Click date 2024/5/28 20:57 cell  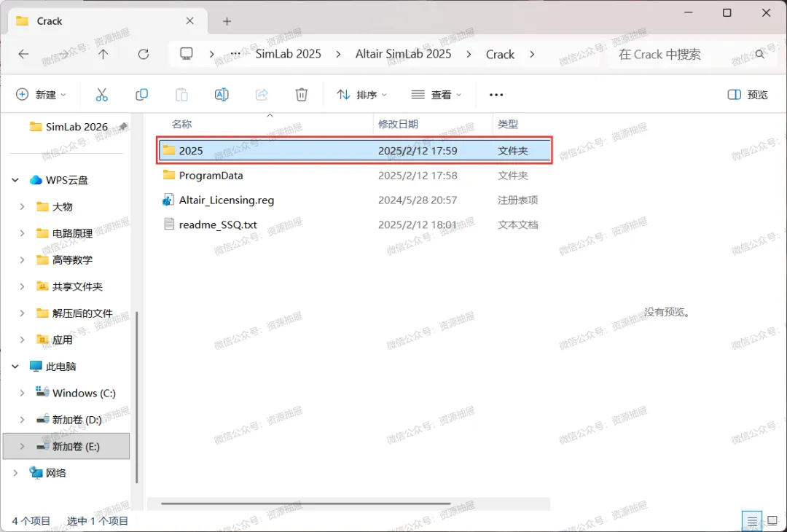click(418, 200)
